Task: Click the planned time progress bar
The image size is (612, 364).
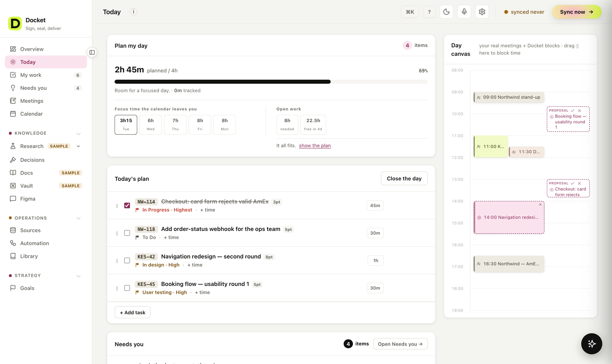Action: point(271,82)
